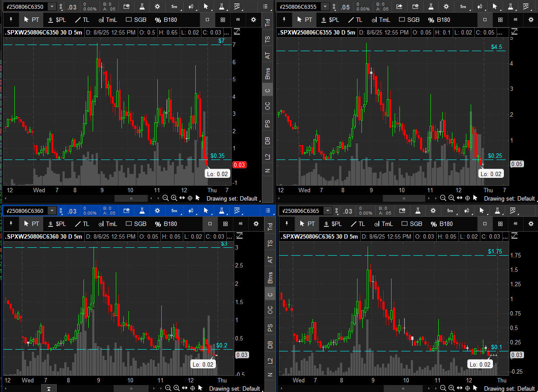Toggle the pin icon on the C6350 drawing toolbar
The width and height of the screenshot is (538, 392).
pyautogui.click(x=11, y=20)
